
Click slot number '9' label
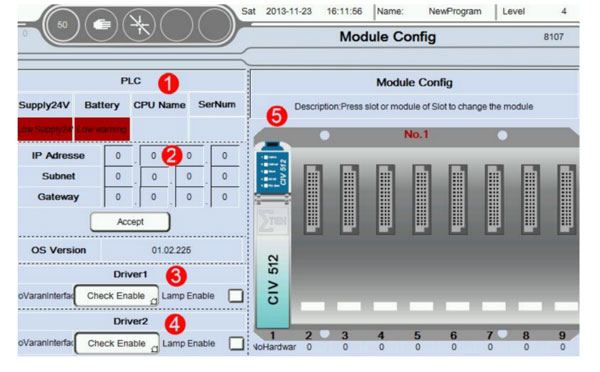562,336
